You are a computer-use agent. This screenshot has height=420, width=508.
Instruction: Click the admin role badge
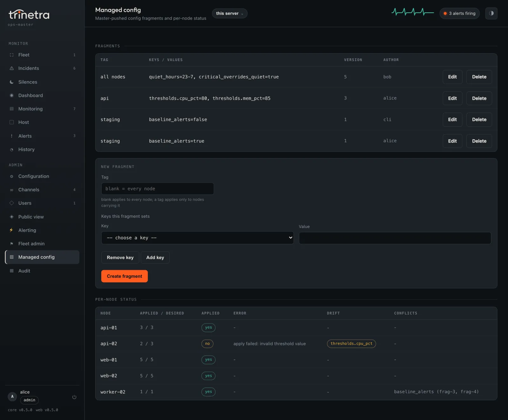(x=29, y=400)
